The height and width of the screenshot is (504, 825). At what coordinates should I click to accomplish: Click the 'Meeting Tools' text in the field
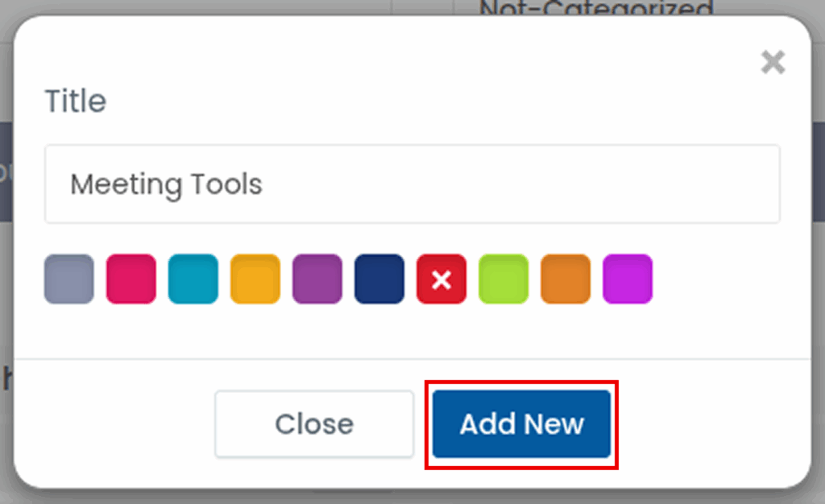[x=166, y=184]
